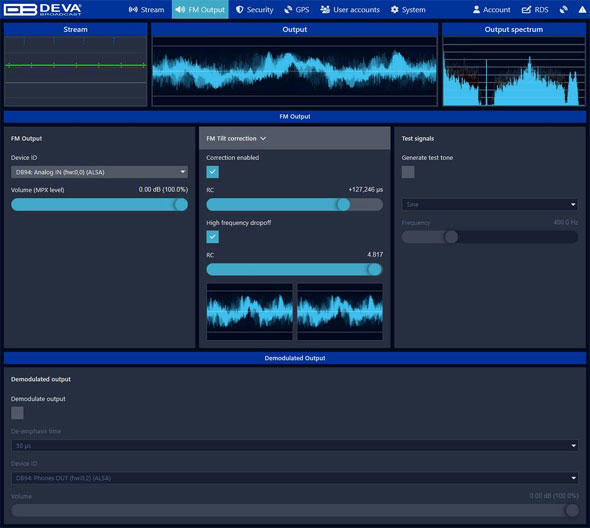Image resolution: width=590 pixels, height=528 pixels.
Task: Open the Stream menu tab
Action: [x=146, y=9]
